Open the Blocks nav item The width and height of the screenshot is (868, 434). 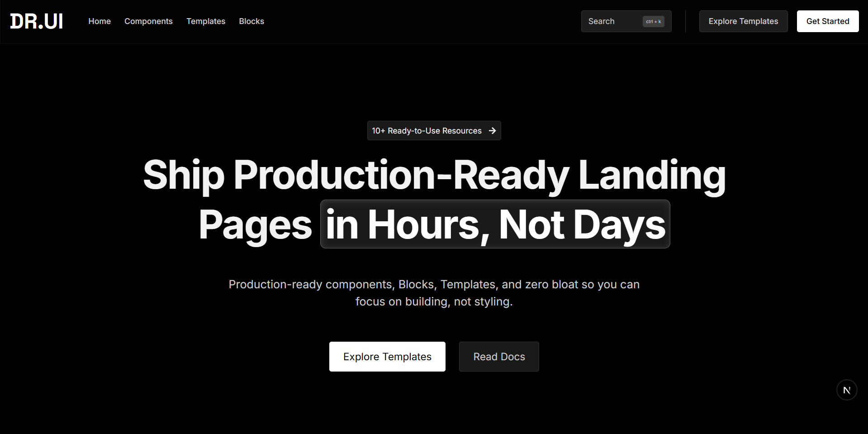(x=251, y=21)
